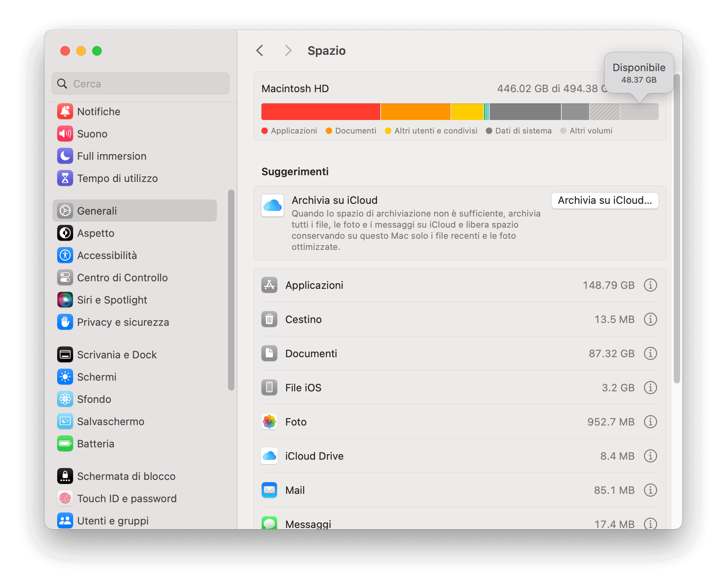727x588 pixels.
Task: Open the Schermata di blocco lock icon
Action: coord(65,476)
